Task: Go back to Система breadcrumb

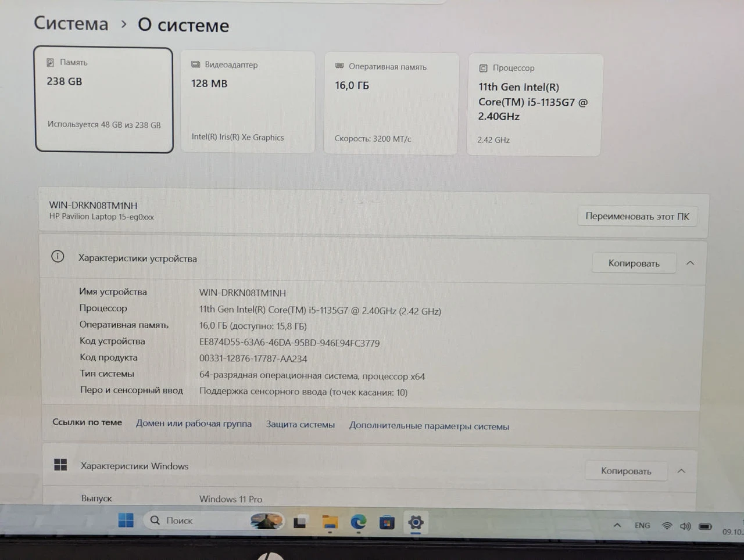Action: click(x=71, y=23)
